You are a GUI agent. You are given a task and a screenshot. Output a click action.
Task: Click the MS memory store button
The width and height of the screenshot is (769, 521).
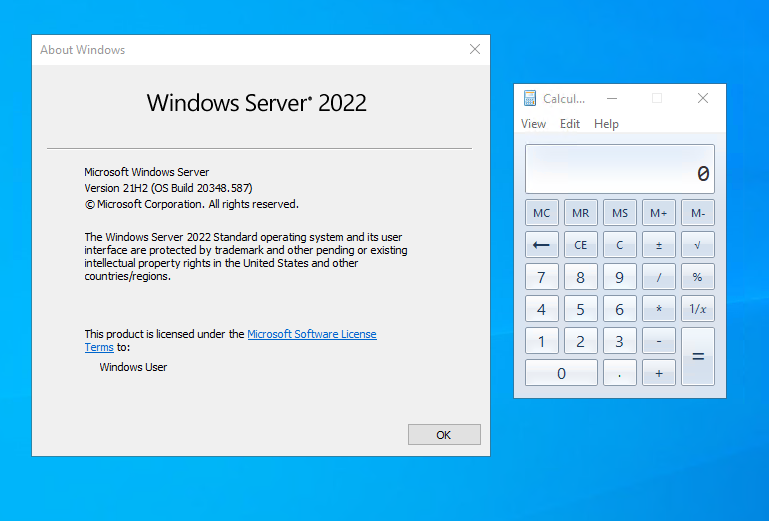pyautogui.click(x=620, y=213)
